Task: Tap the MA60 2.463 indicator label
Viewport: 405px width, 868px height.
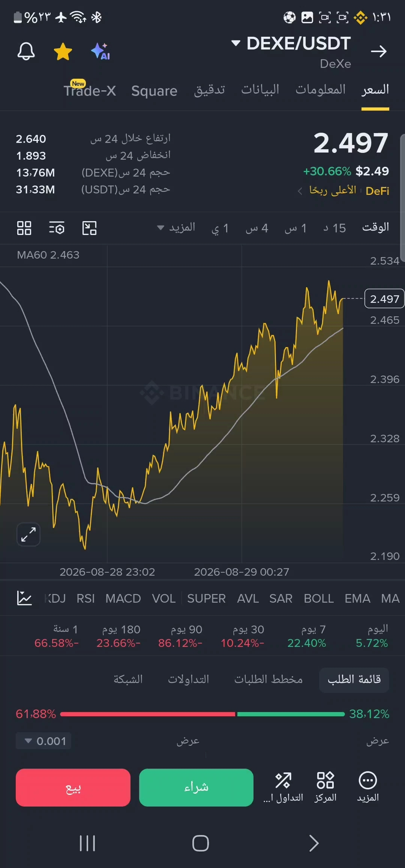Action: (x=48, y=255)
